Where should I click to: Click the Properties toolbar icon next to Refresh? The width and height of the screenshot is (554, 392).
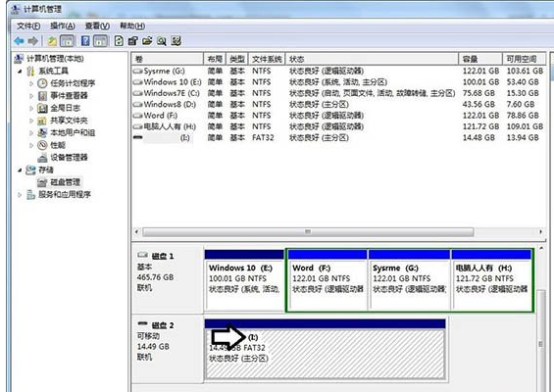point(132,41)
